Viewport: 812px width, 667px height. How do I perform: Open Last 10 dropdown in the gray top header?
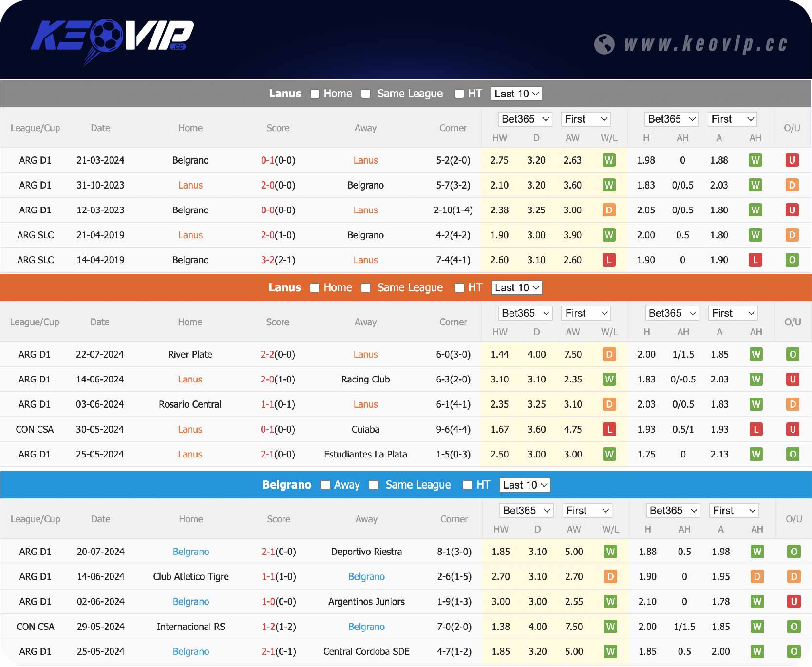click(516, 94)
